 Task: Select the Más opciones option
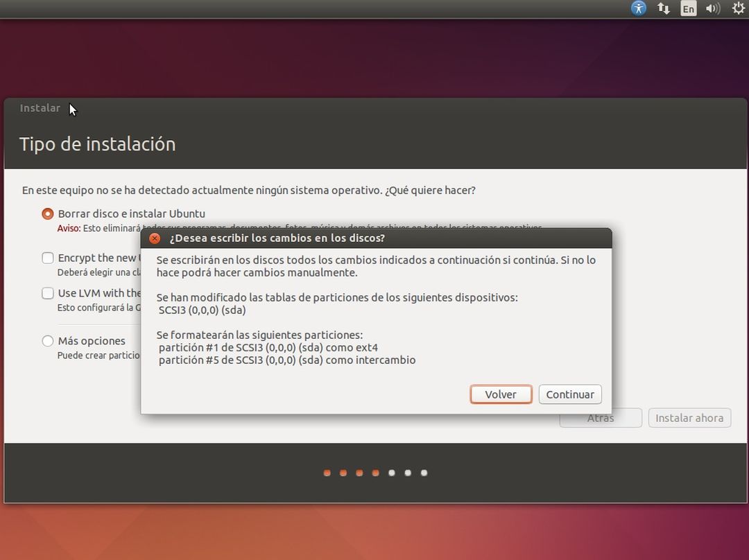pos(47,341)
